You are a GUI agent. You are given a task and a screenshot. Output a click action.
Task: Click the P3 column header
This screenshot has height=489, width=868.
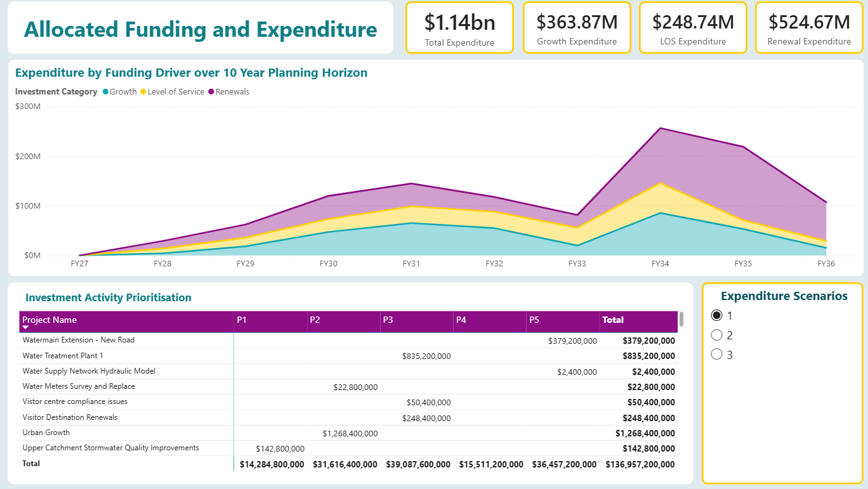(x=388, y=320)
